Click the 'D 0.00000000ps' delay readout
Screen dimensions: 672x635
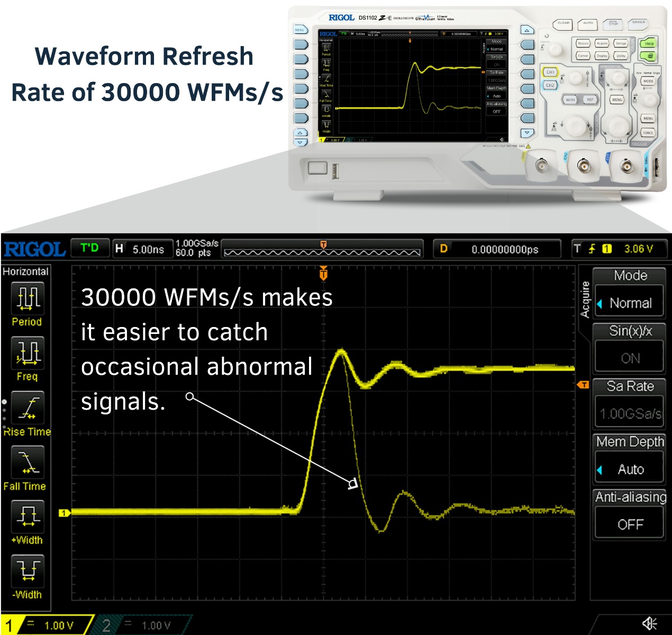tap(498, 249)
